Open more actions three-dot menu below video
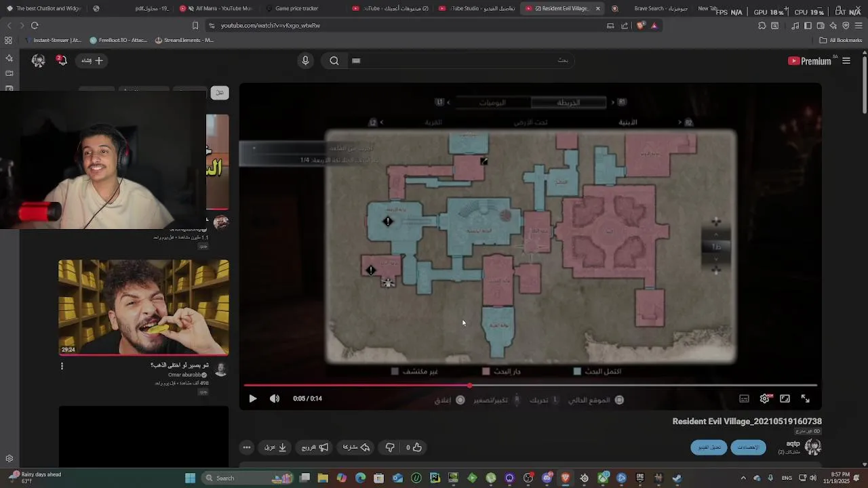Viewport: 868px width, 488px height. tap(247, 447)
